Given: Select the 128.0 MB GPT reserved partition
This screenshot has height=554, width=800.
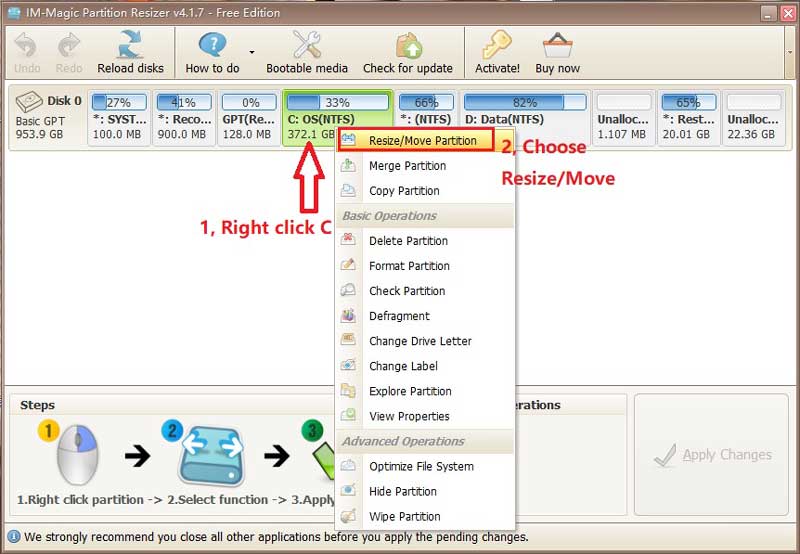Looking at the screenshot, I should point(249,117).
